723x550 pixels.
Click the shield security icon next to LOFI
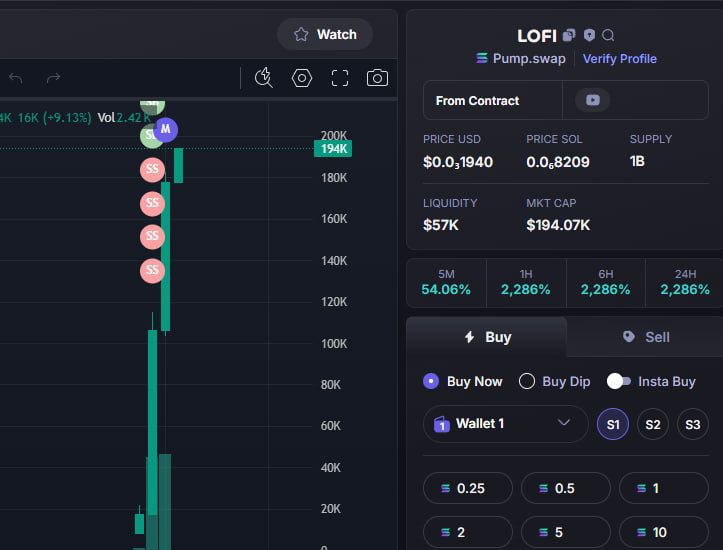click(589, 35)
